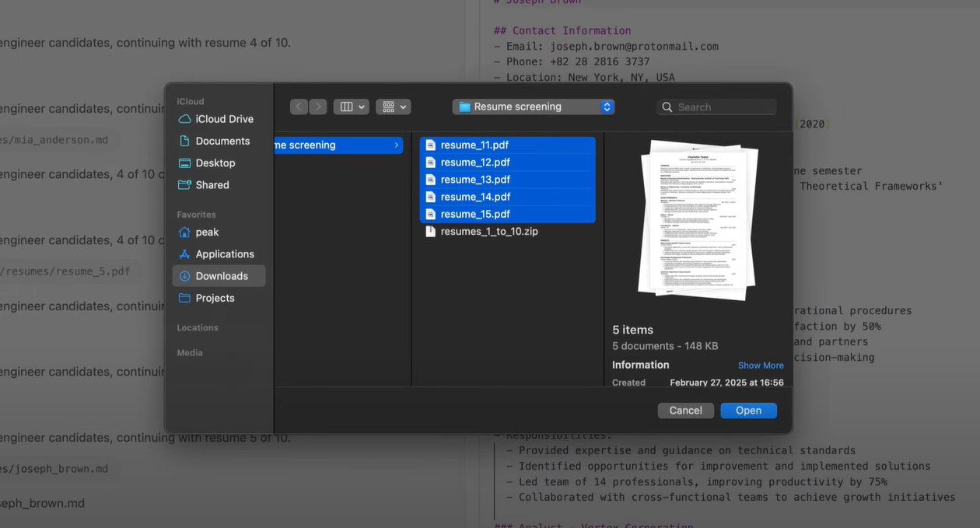
Task: Click the resume_13.pdf file icon
Action: pyautogui.click(x=430, y=180)
